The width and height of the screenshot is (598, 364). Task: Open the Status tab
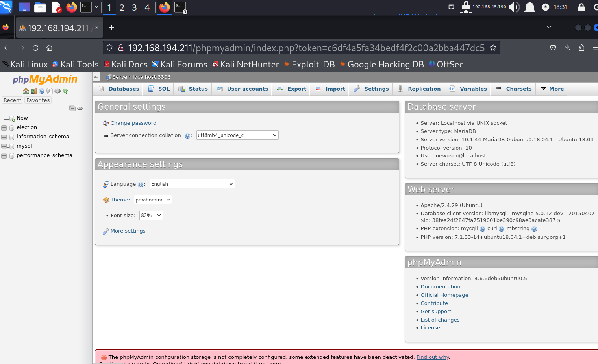coord(193,89)
